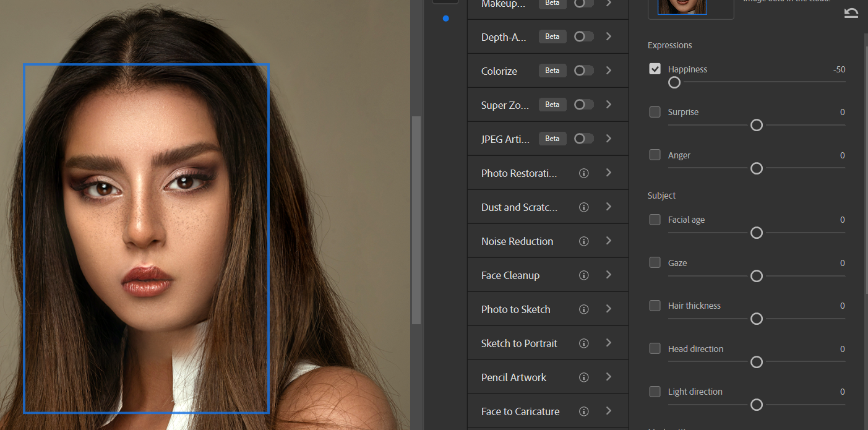Image resolution: width=868 pixels, height=430 pixels.
Task: Uncheck the Happiness checkbox
Action: click(x=655, y=69)
